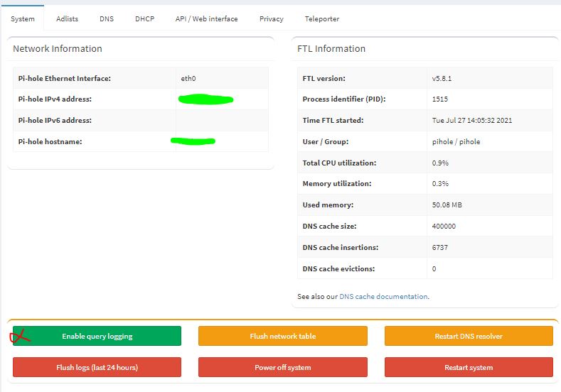
Task: Switch to the Adlists tab
Action: 67,18
